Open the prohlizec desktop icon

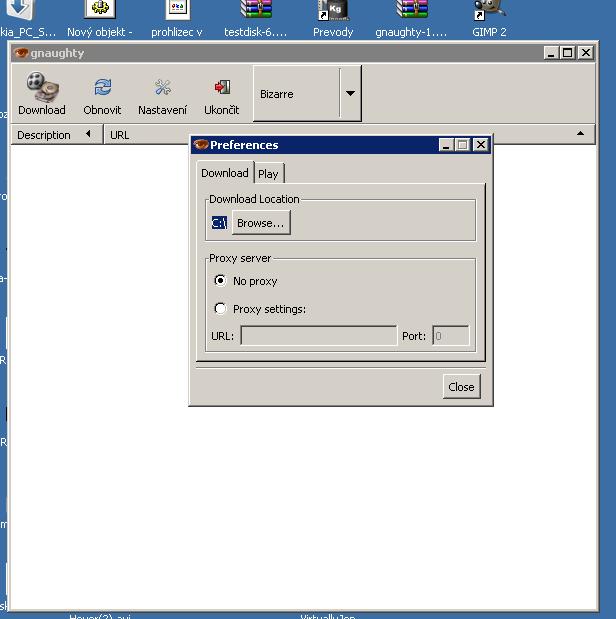point(177,11)
